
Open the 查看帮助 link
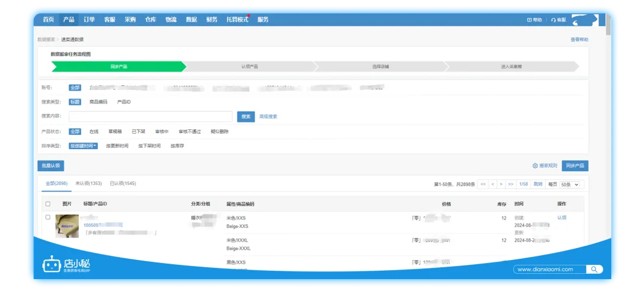[579, 39]
